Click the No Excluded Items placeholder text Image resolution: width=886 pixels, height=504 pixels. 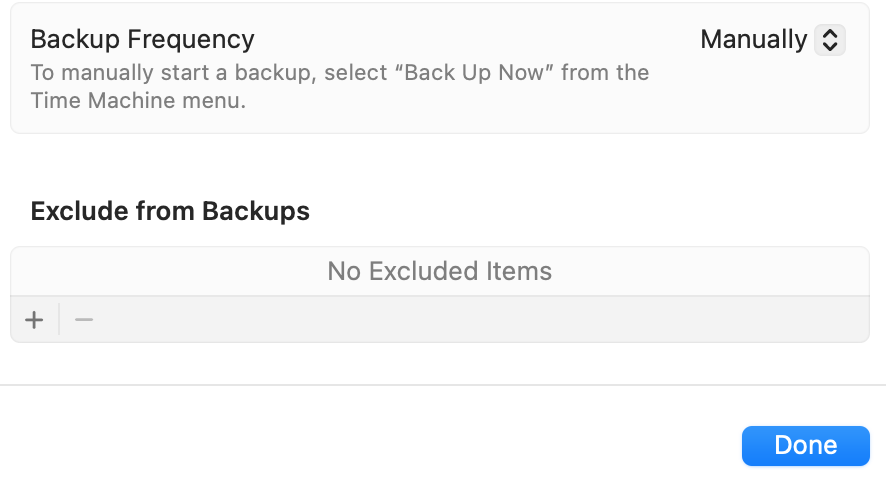coord(440,271)
